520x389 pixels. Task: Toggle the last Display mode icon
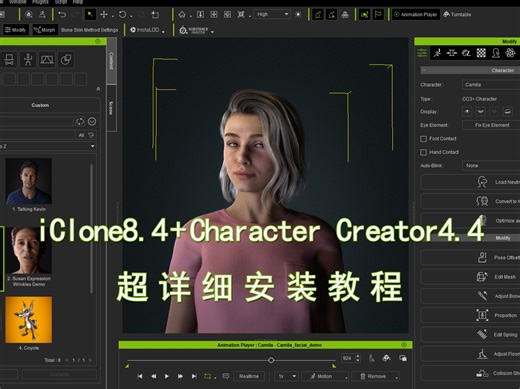(507, 112)
